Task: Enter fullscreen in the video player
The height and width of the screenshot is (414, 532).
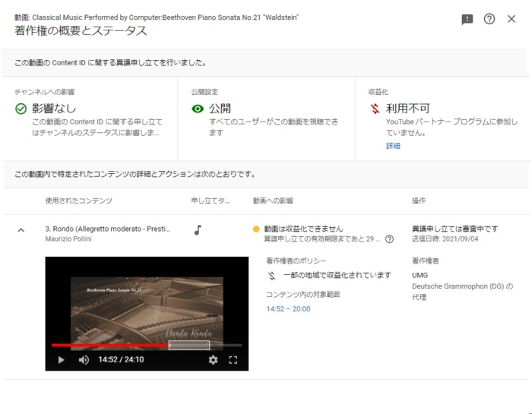Action: point(233,359)
